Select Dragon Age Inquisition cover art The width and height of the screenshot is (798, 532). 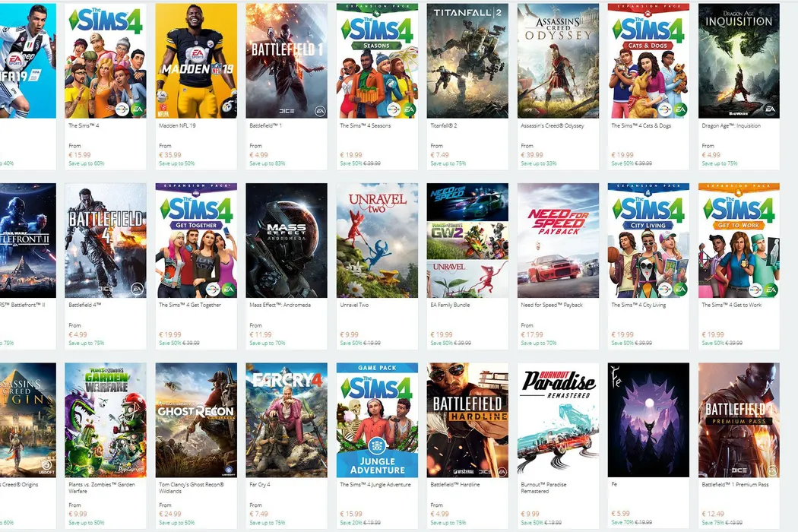(x=739, y=61)
